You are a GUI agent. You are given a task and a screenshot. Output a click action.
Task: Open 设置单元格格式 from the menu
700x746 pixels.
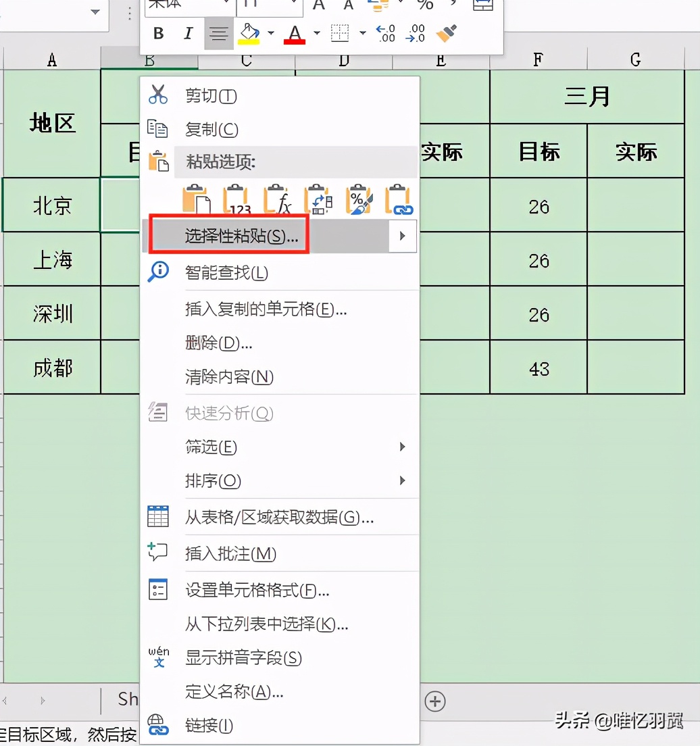coord(257,590)
